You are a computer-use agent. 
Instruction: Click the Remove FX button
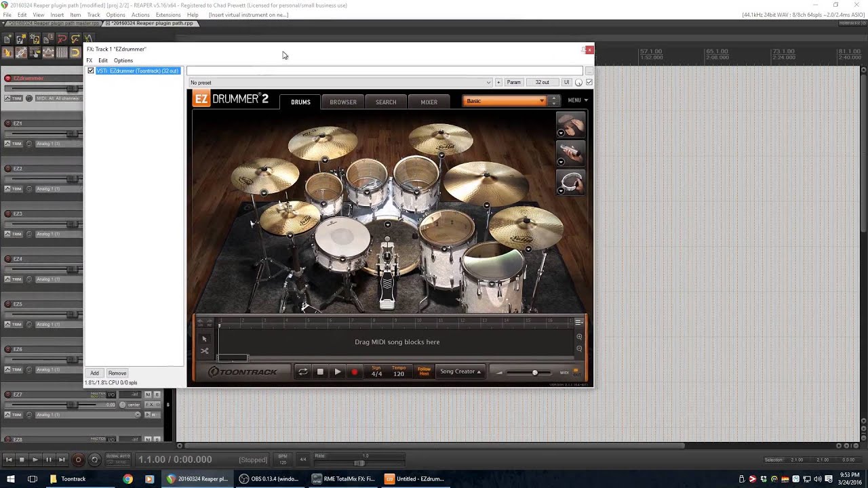click(117, 373)
